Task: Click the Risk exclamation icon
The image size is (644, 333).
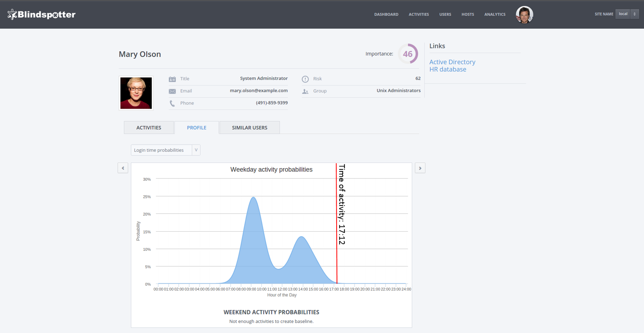Action: [305, 79]
